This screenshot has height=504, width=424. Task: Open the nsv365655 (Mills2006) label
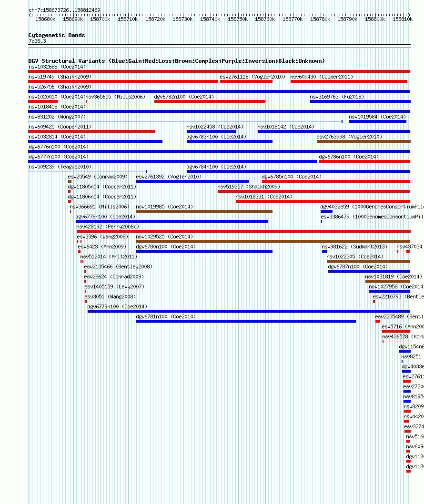point(115,97)
